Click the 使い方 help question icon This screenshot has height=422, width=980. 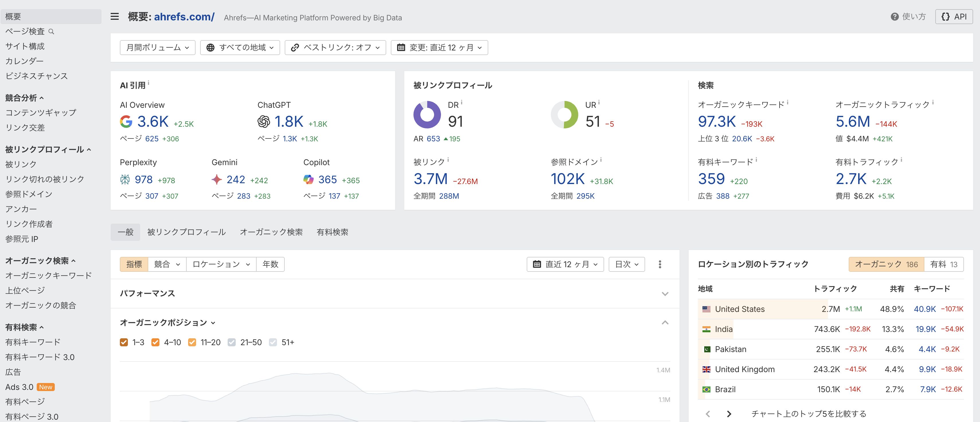pyautogui.click(x=894, y=17)
